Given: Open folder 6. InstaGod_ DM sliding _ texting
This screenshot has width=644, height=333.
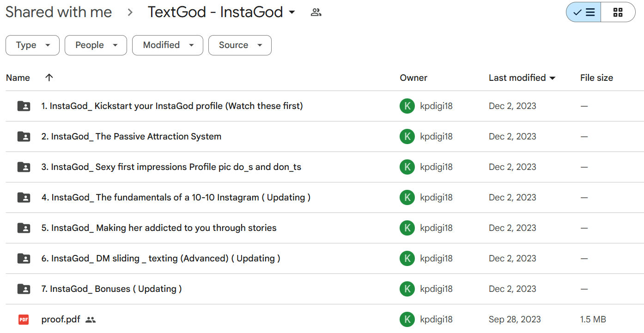Looking at the screenshot, I should coord(161,258).
